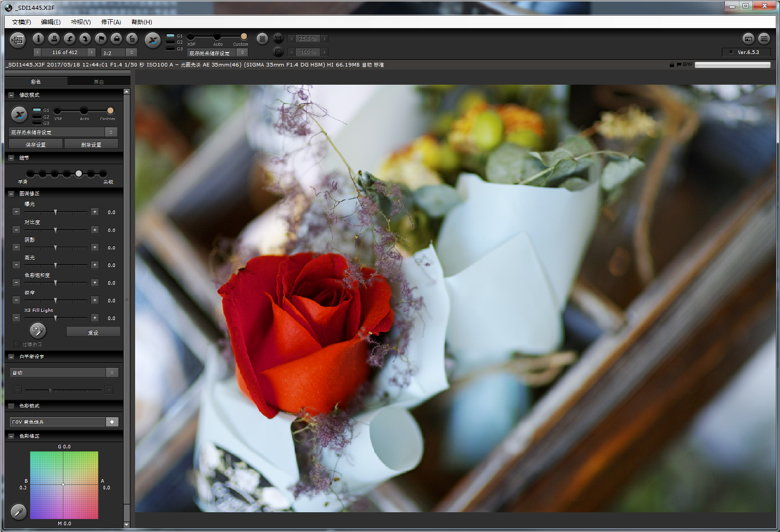Click the 保存设置 button
The image size is (780, 532).
click(x=36, y=144)
